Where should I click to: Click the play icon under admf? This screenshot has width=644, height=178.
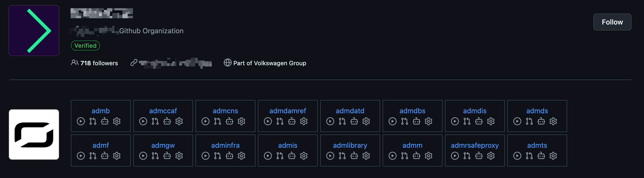81,156
